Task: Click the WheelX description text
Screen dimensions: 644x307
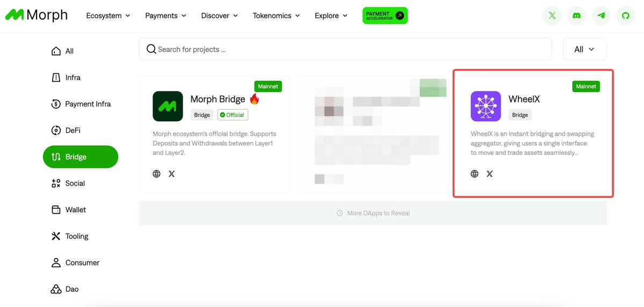Action: click(x=532, y=143)
